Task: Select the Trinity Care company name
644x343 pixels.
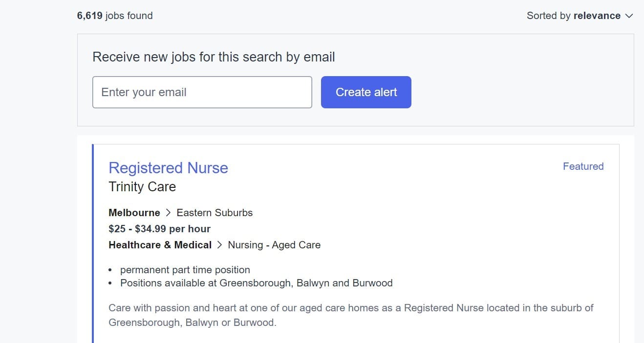Action: [x=142, y=186]
